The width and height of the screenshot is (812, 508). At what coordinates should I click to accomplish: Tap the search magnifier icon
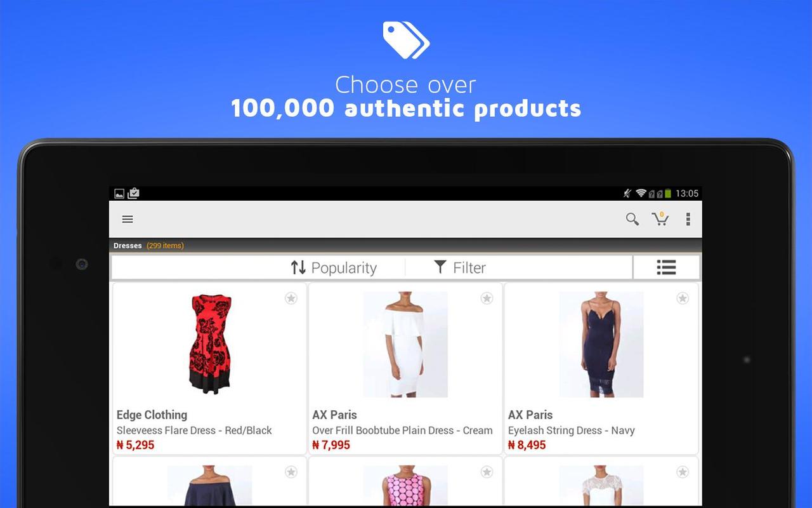(x=632, y=219)
